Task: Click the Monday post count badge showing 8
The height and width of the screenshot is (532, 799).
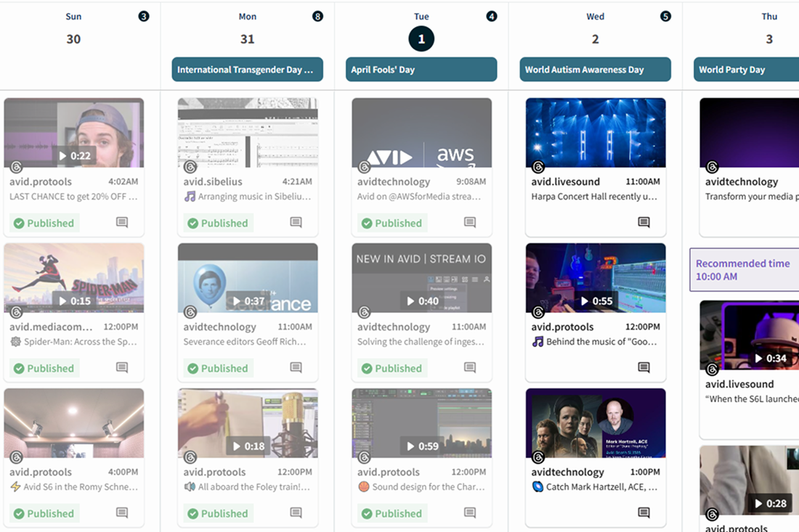Action: click(317, 16)
